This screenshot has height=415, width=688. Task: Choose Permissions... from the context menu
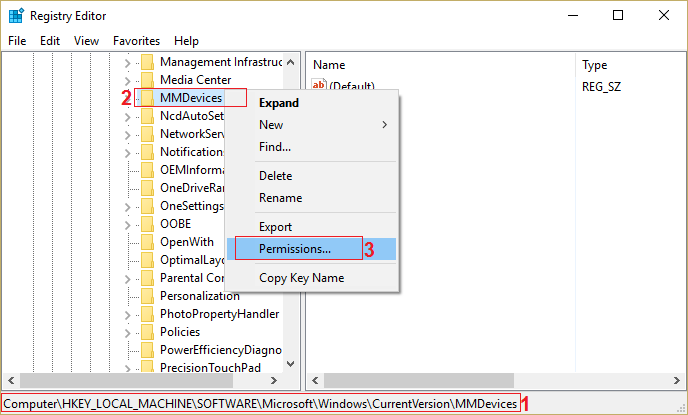tap(295, 249)
